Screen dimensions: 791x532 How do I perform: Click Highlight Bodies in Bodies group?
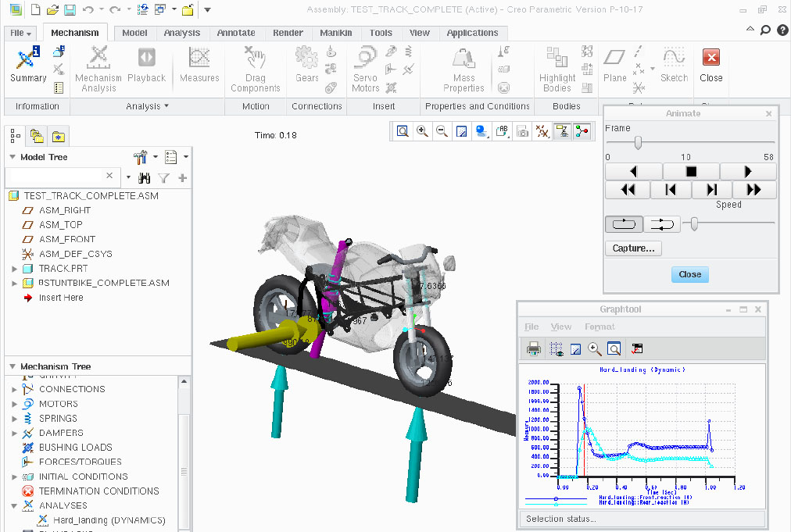point(557,69)
